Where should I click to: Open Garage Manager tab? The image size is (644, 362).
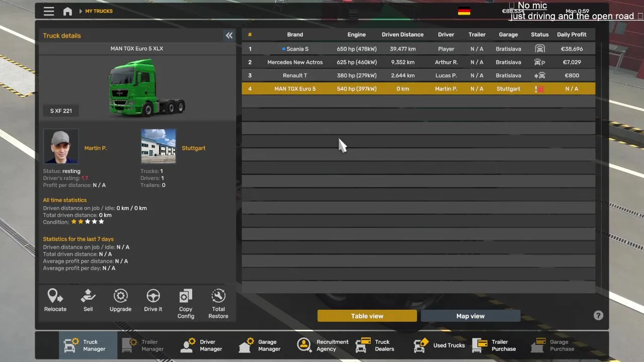point(263,345)
